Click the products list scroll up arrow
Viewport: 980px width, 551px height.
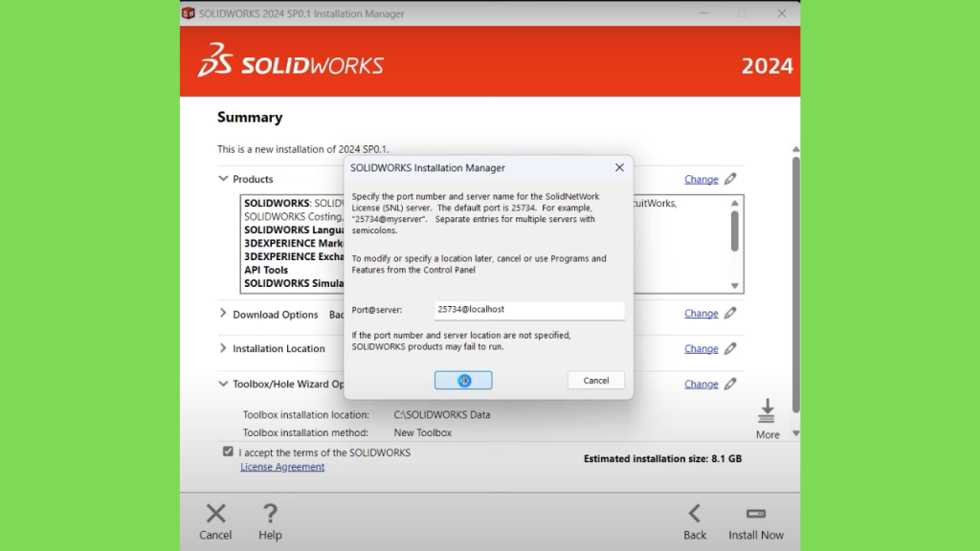(x=735, y=203)
